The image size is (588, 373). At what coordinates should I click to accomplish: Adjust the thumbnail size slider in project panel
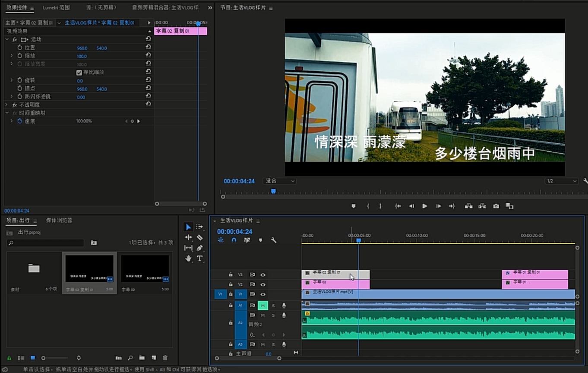coord(54,358)
